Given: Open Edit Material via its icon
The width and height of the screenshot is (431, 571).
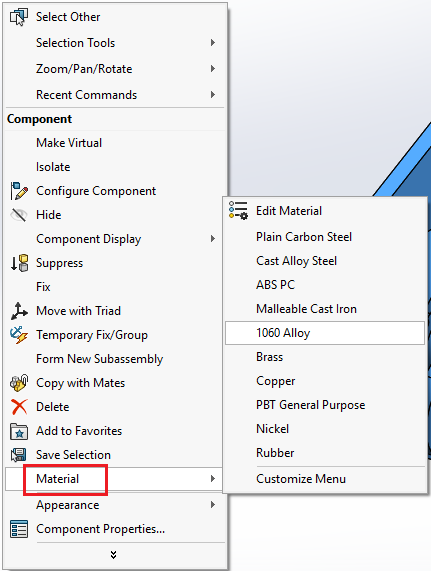Looking at the screenshot, I should (238, 210).
